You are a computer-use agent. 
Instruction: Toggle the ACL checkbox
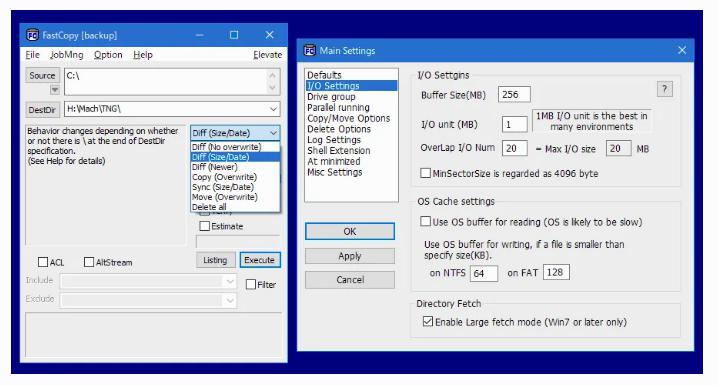(x=43, y=262)
